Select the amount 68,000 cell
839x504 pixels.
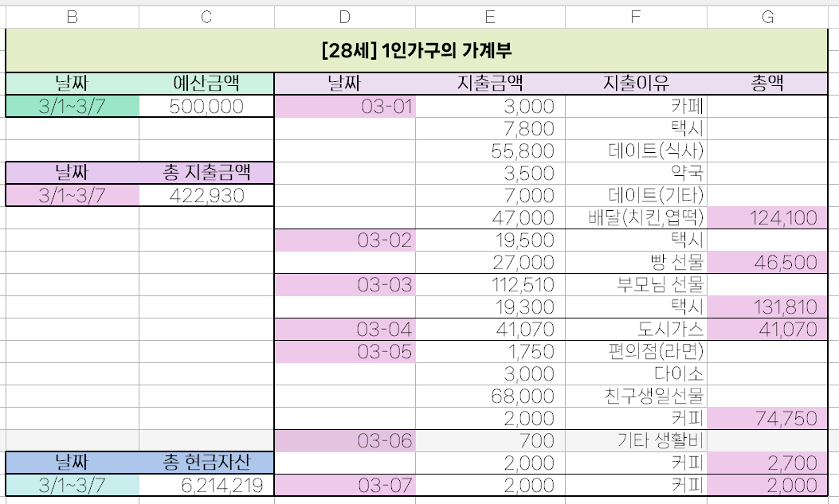coord(490,396)
